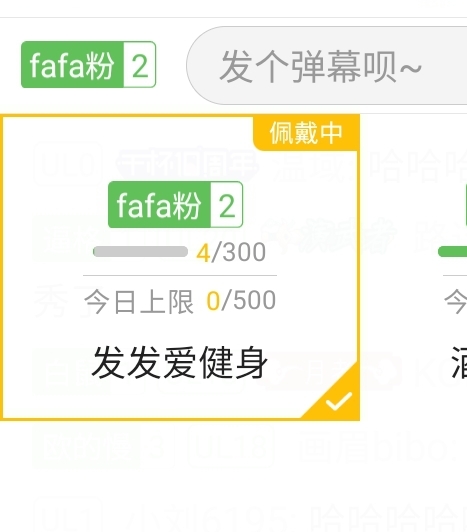Tap the 4/300 intimacy count
Image resolution: width=467 pixels, height=532 pixels.
pos(231,252)
